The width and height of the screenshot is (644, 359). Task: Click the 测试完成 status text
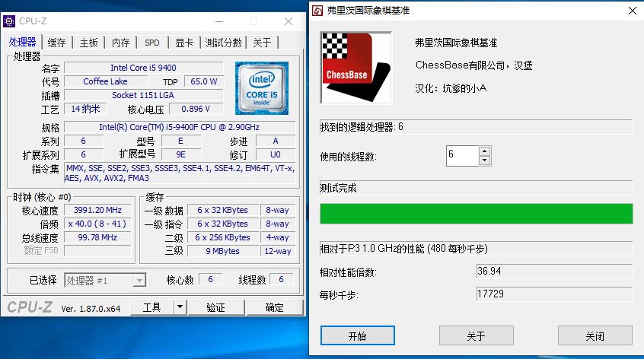pos(338,189)
